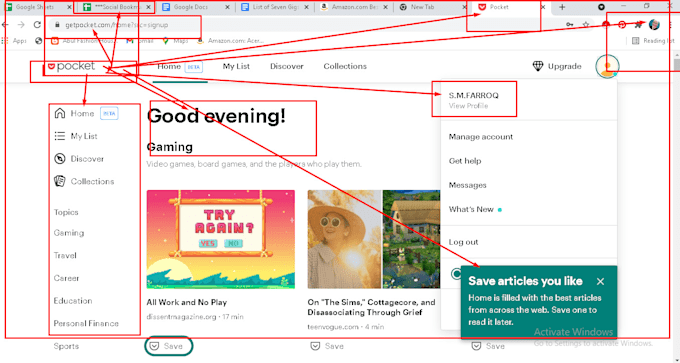Click Chrome's forward arrow

(21, 25)
